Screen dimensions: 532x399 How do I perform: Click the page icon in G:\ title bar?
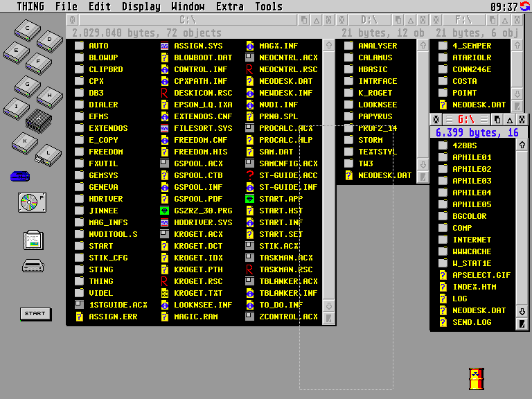[x=497, y=120]
